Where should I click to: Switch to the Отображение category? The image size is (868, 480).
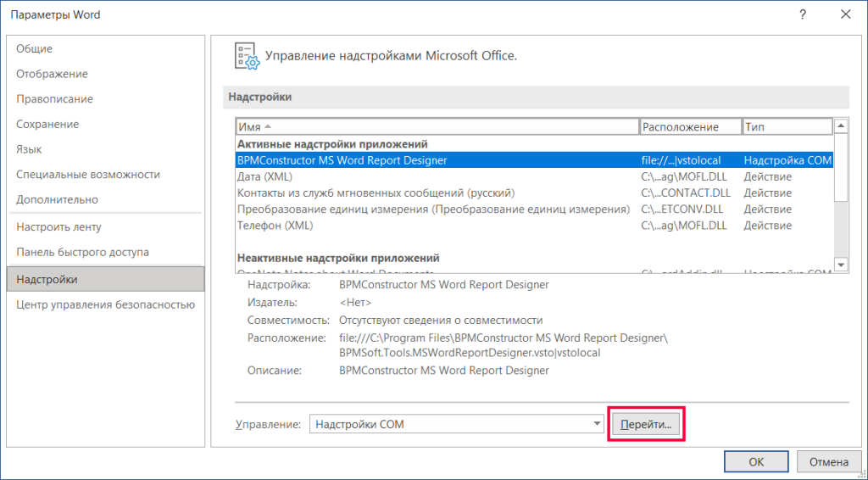(x=52, y=74)
